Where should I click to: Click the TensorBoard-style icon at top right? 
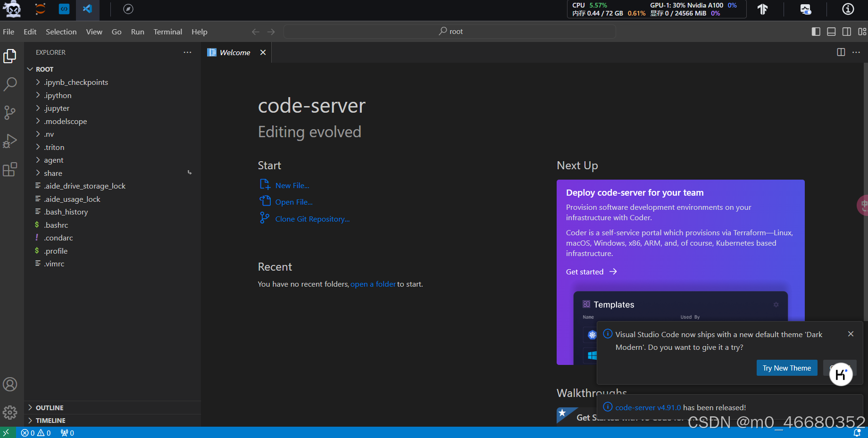[762, 9]
